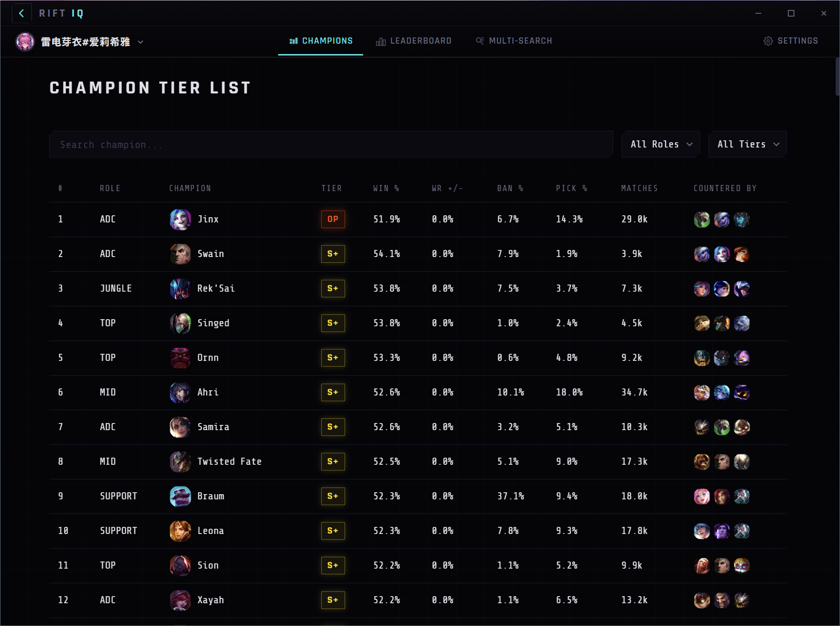This screenshot has height=626, width=840.
Task: Sort by the WIN % column header
Action: (x=386, y=188)
